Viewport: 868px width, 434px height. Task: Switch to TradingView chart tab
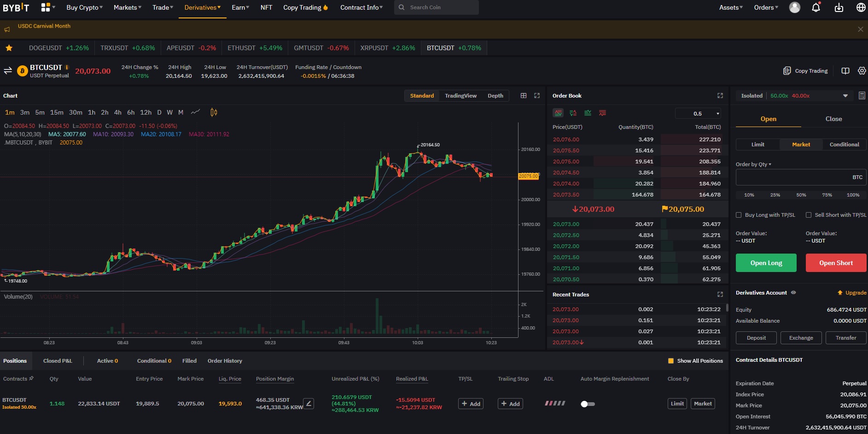460,96
